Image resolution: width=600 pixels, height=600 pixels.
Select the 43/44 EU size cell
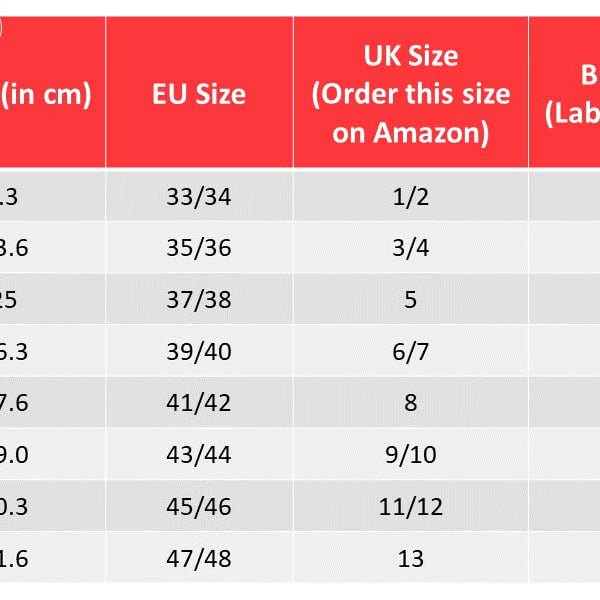pos(199,455)
